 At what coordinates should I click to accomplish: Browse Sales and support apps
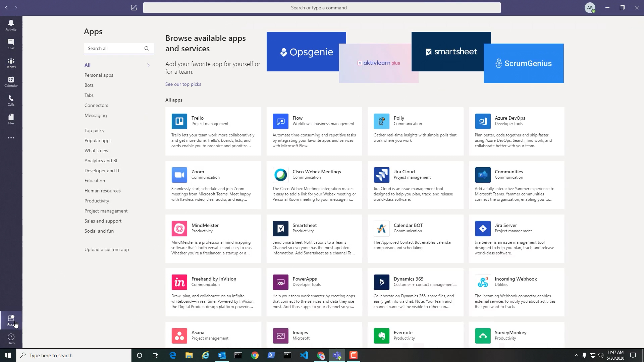pyautogui.click(x=103, y=221)
